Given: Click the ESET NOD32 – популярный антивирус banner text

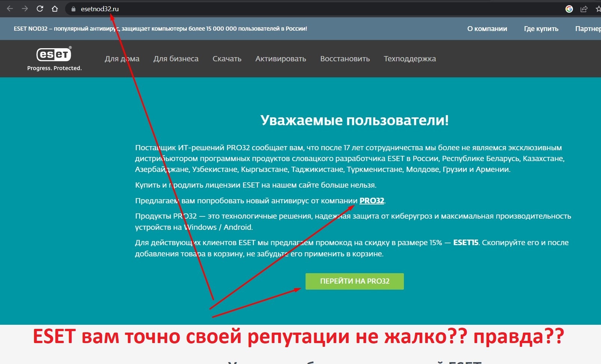Looking at the screenshot, I should (160, 29).
